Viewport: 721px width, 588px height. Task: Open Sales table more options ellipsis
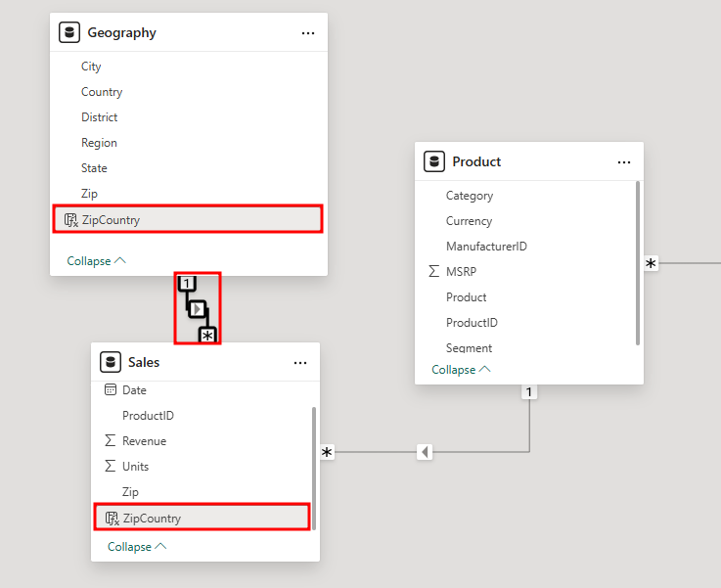click(x=300, y=363)
